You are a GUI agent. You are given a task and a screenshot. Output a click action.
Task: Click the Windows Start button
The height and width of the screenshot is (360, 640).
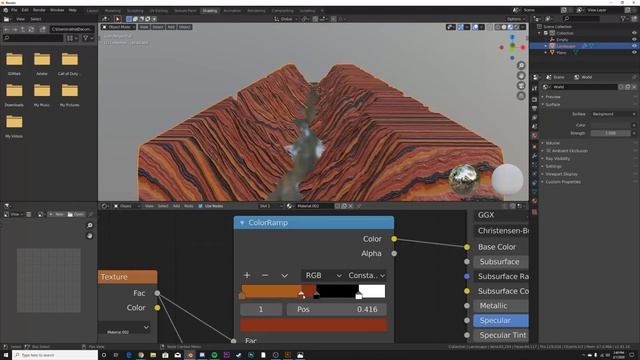click(x=6, y=355)
